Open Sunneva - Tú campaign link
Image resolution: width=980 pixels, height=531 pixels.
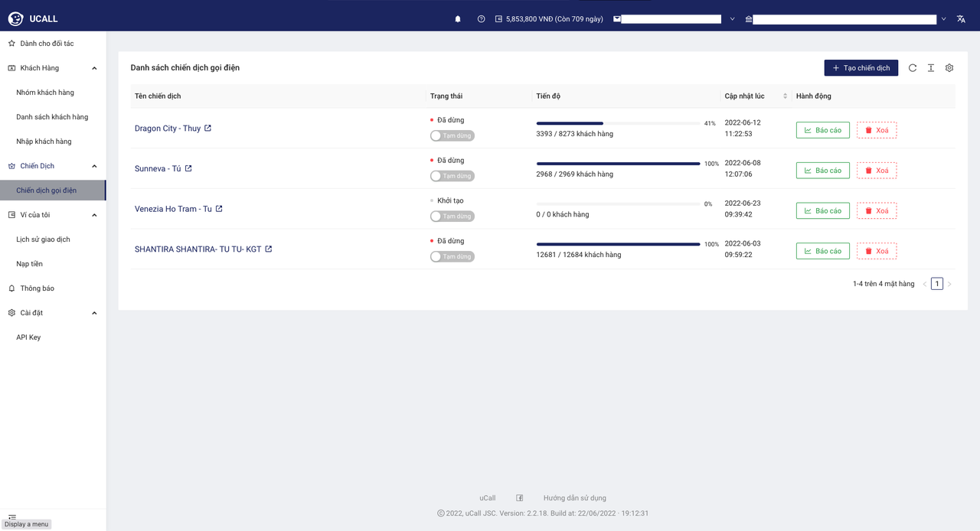(158, 168)
